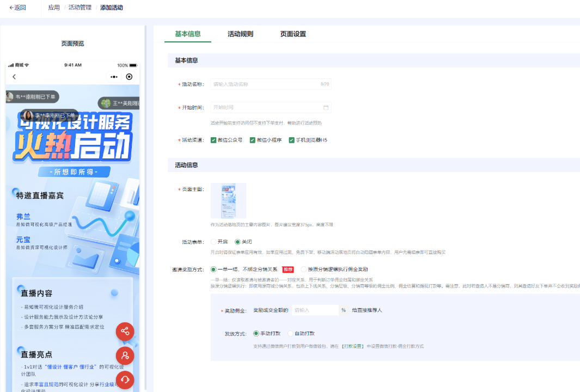
Task: Choose 按原分销逻辑执行佣金奖励 radio option
Action: (x=304, y=269)
